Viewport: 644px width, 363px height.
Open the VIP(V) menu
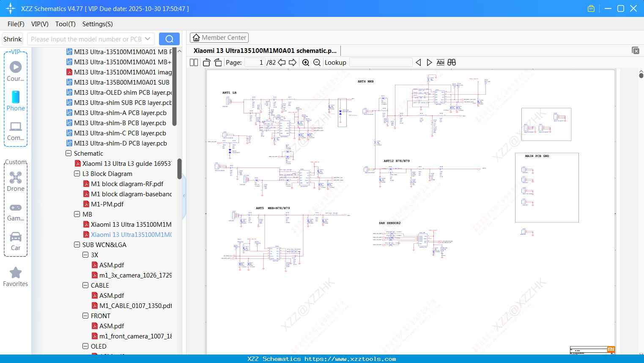click(x=39, y=24)
